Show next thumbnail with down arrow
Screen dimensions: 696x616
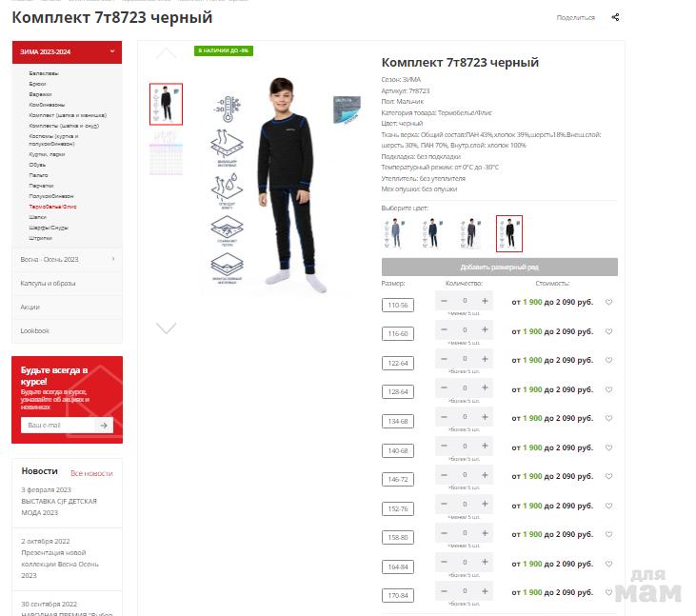(166, 328)
